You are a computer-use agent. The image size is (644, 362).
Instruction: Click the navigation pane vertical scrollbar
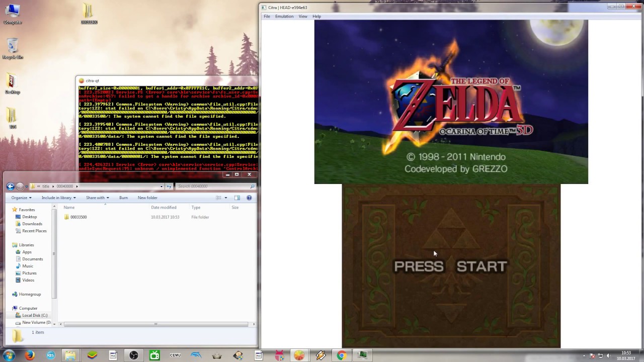pyautogui.click(x=54, y=254)
